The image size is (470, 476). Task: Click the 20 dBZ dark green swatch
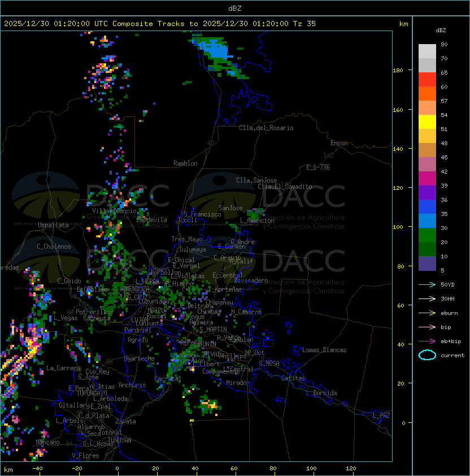(427, 249)
